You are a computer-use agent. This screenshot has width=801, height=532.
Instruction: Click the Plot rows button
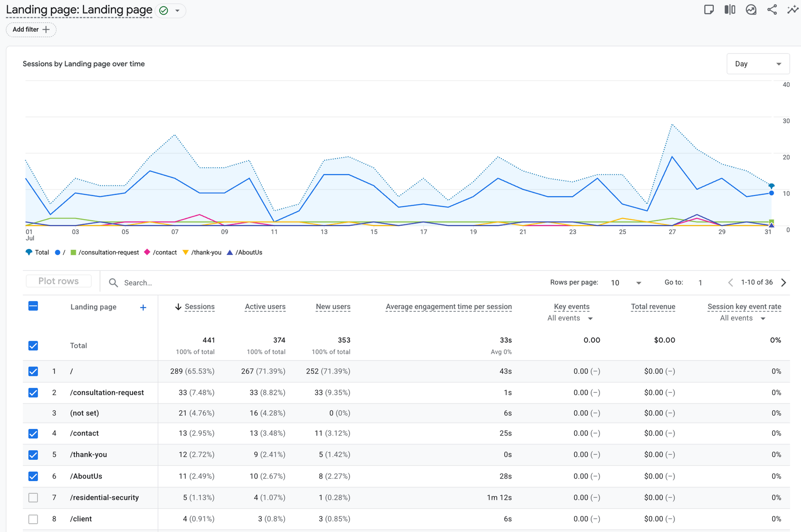(x=58, y=281)
